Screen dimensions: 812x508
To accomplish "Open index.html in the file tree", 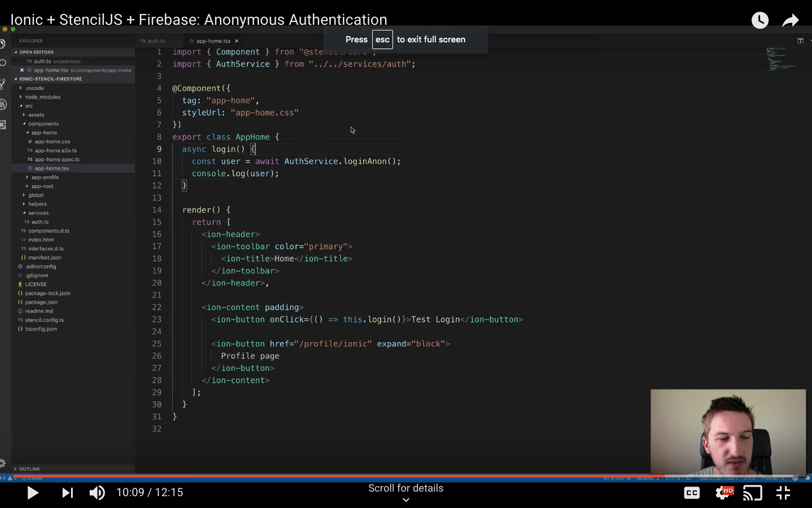I will [x=41, y=240].
